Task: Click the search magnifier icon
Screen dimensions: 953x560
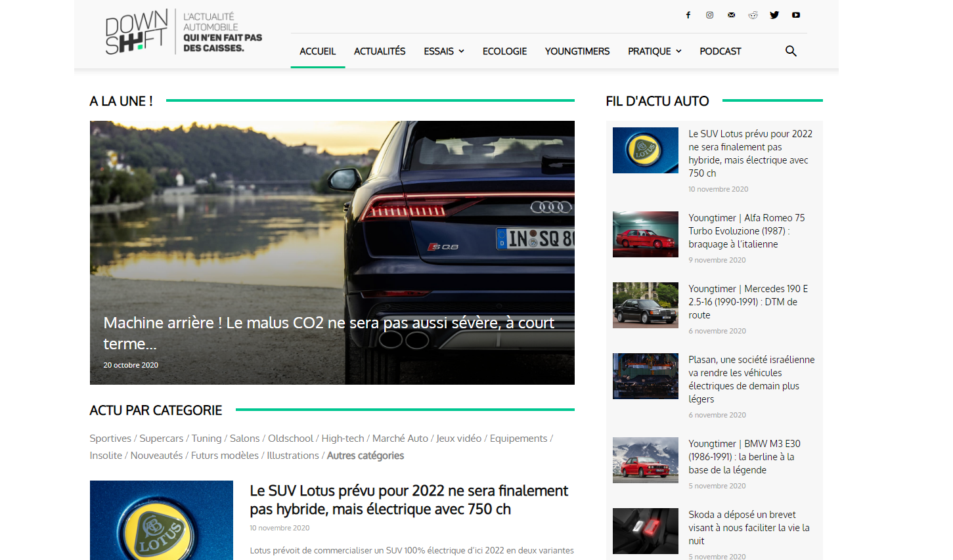Action: click(x=791, y=51)
